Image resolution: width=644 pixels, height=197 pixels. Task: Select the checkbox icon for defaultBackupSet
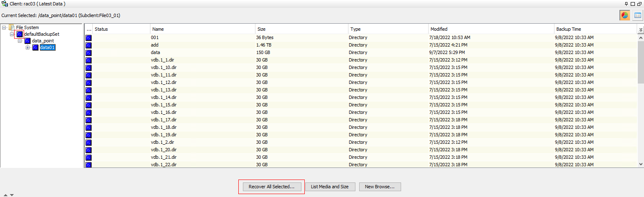20,34
